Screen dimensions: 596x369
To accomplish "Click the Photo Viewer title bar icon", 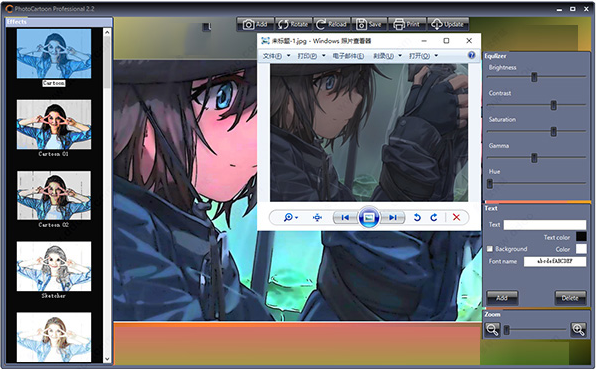I will click(265, 41).
